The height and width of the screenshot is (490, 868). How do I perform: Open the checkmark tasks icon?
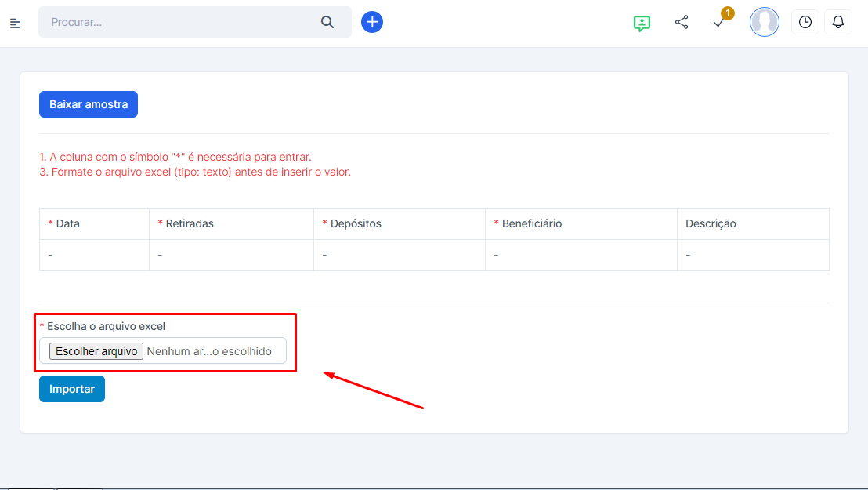[x=719, y=23]
